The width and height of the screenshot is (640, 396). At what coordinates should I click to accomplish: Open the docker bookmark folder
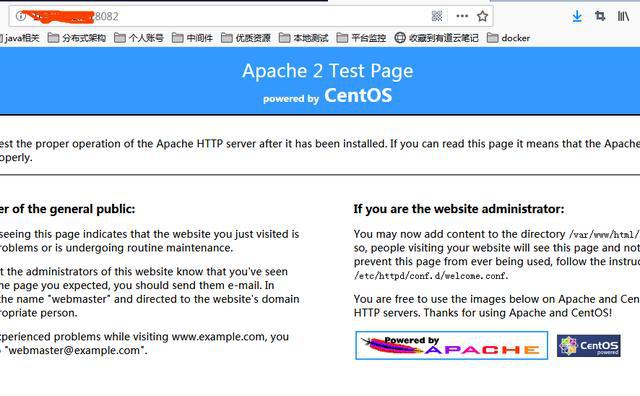tap(508, 38)
